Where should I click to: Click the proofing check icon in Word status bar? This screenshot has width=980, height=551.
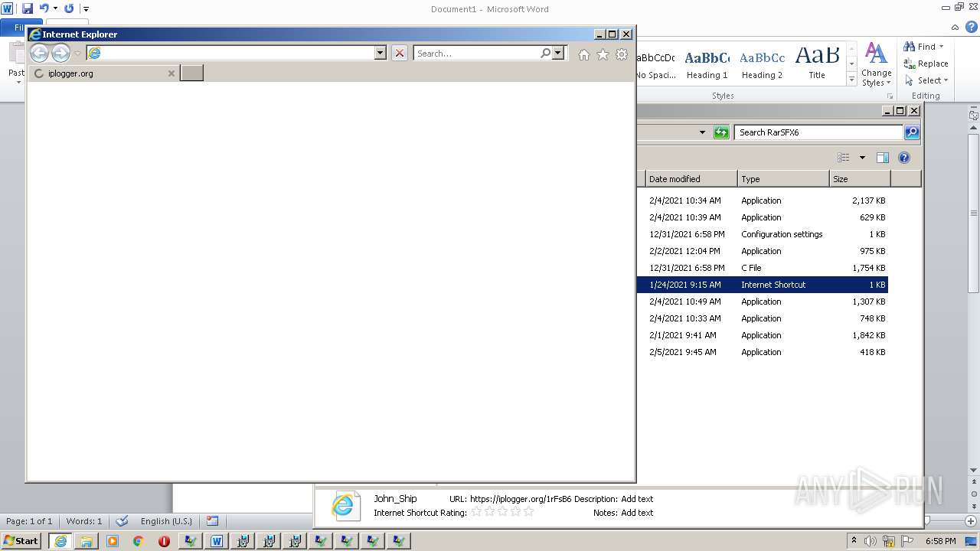point(122,521)
